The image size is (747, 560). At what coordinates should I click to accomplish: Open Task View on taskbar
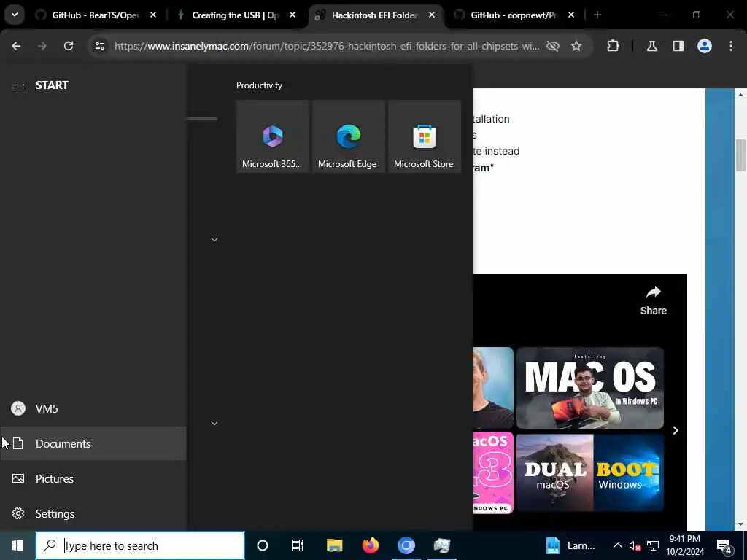[x=298, y=545]
